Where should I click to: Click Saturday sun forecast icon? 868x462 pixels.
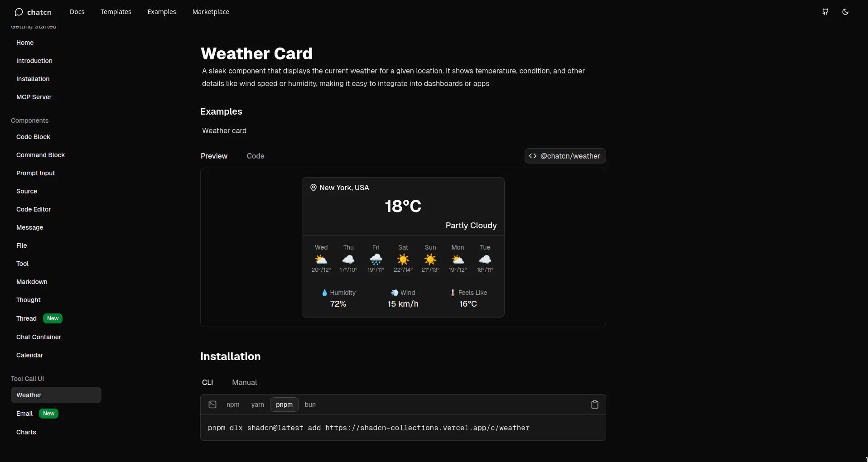point(403,260)
